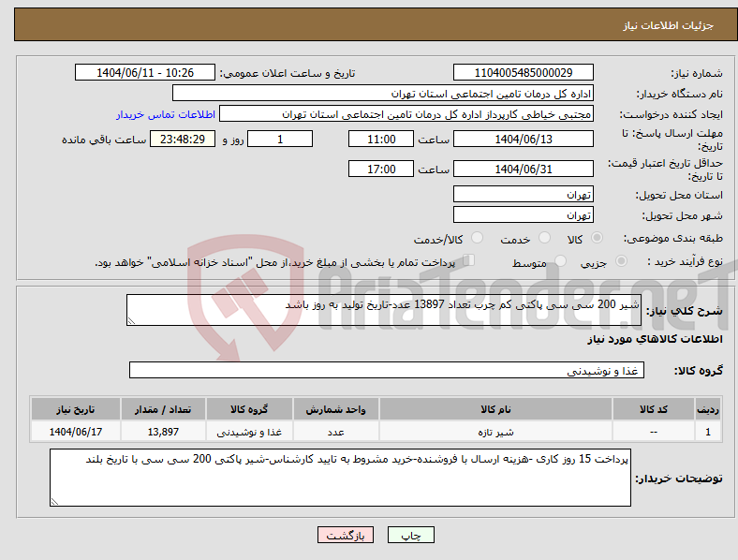Click the چاپ print button
This screenshot has width=738, height=560.
point(410,535)
